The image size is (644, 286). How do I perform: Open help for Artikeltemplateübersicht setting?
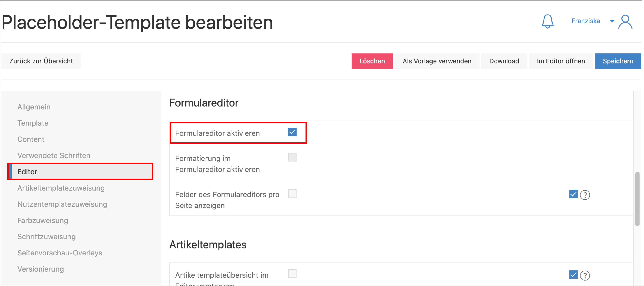[585, 275]
